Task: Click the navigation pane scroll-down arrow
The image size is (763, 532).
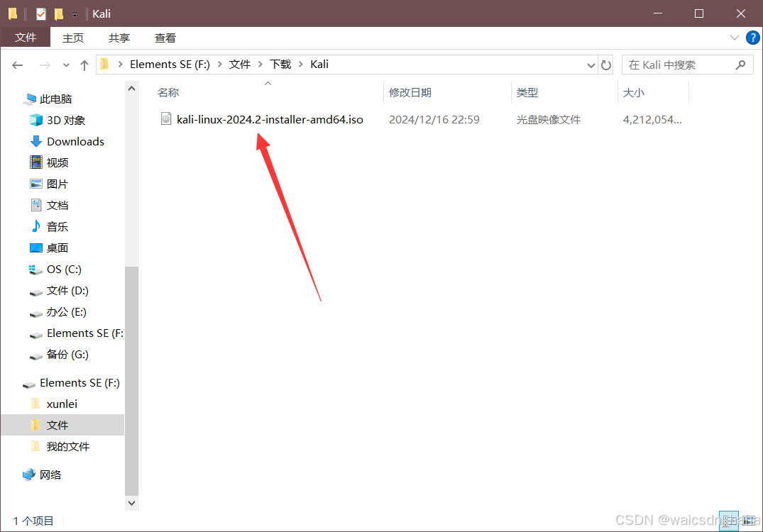Action: [131, 503]
